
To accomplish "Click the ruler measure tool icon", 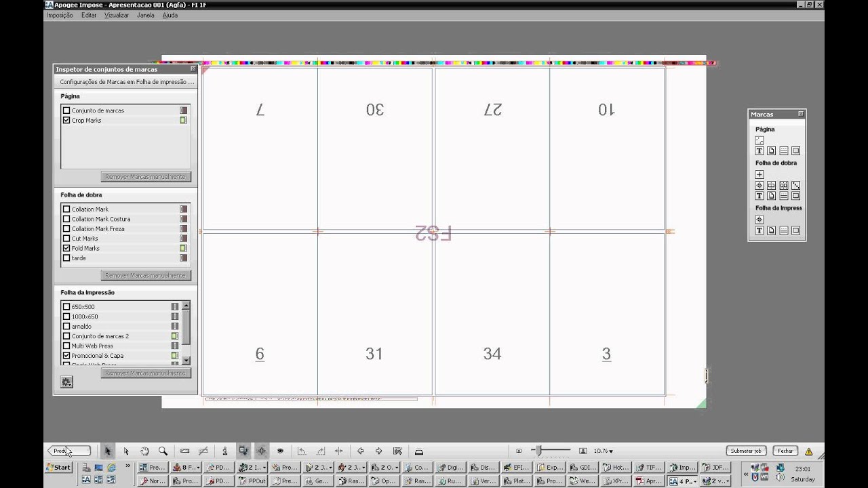I will (x=184, y=451).
